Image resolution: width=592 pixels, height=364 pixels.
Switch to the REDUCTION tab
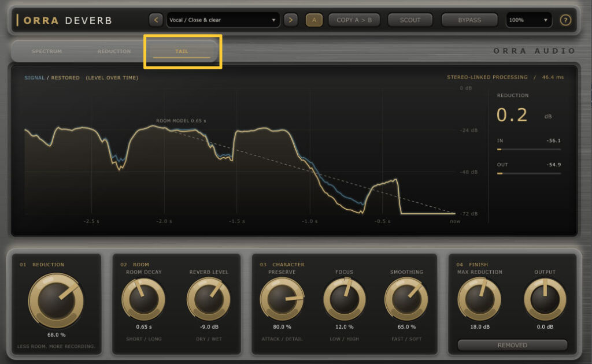(x=114, y=51)
